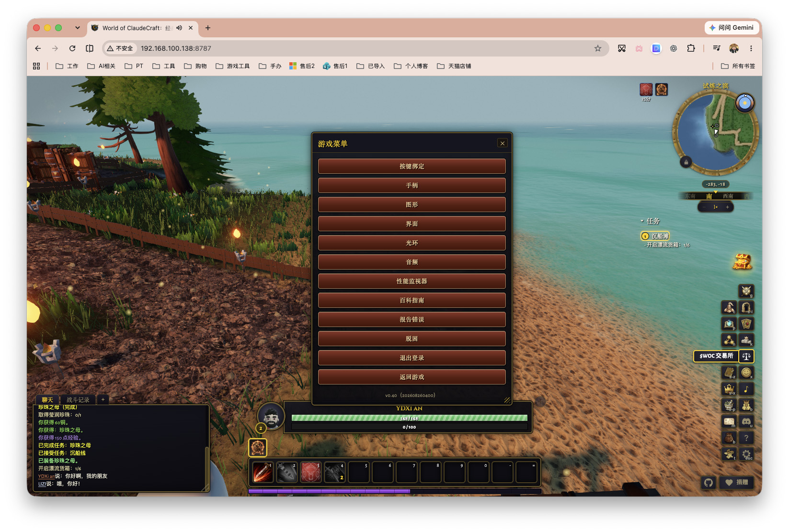The width and height of the screenshot is (789, 532).
Task: Click the gear settings icon
Action: tap(746, 454)
